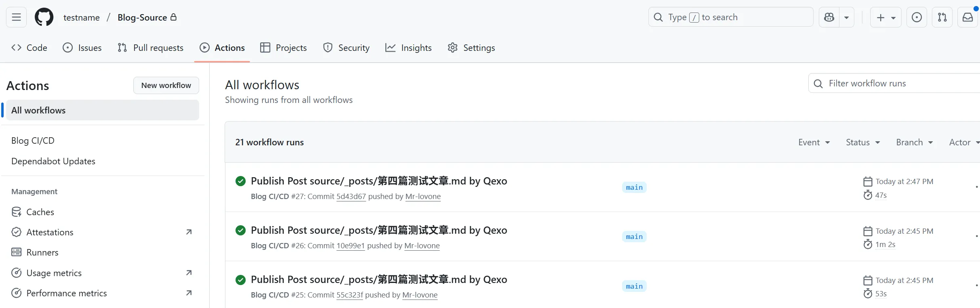The height and width of the screenshot is (308, 980).
Task: Open the issues icon in header
Action: click(x=917, y=17)
